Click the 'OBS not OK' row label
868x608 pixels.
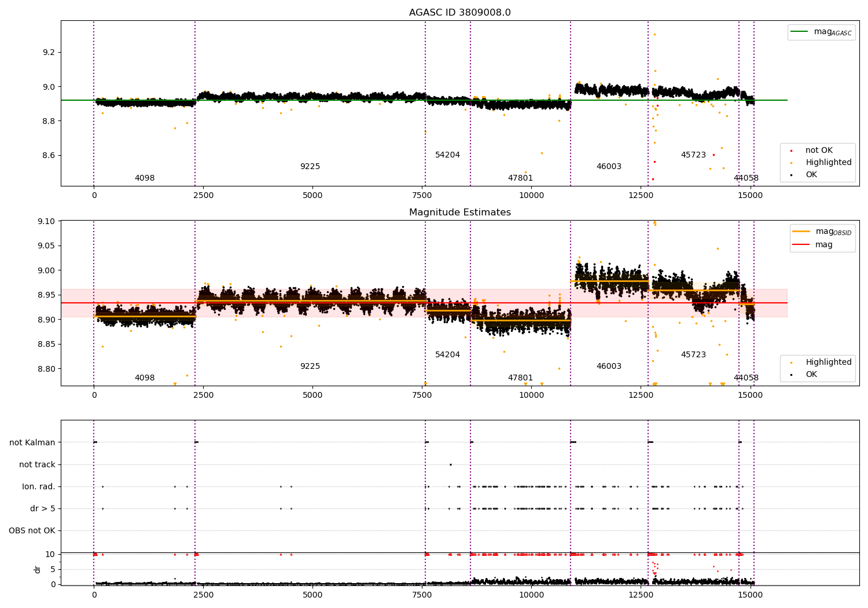(32, 530)
